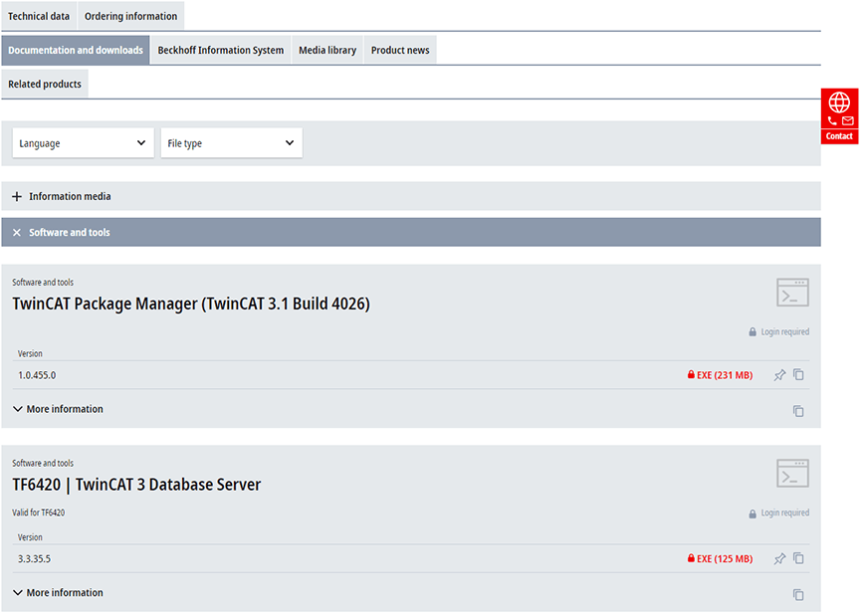The width and height of the screenshot is (862, 616).
Task: Click the TF6420 | TwinCAT 3 Database Server title
Action: click(136, 485)
